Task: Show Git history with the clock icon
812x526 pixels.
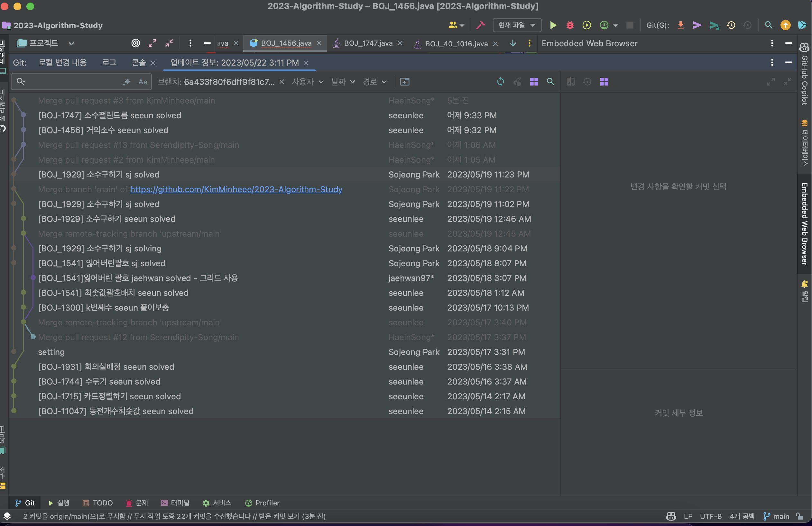Action: 731,25
